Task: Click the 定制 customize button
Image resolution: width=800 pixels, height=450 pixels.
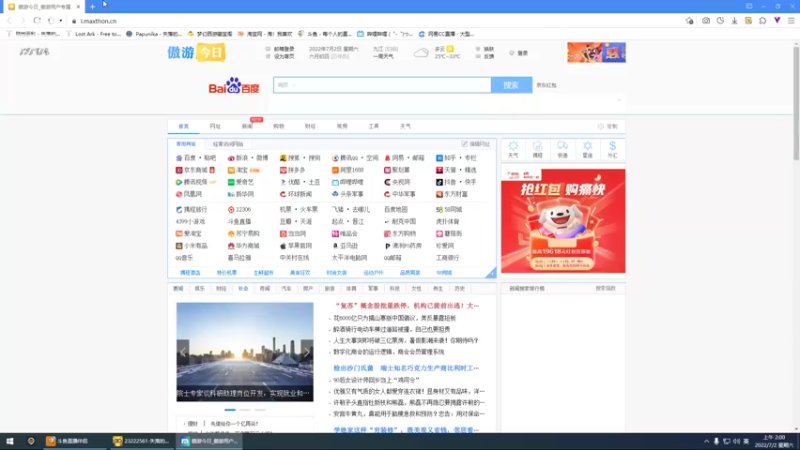Action: point(608,127)
